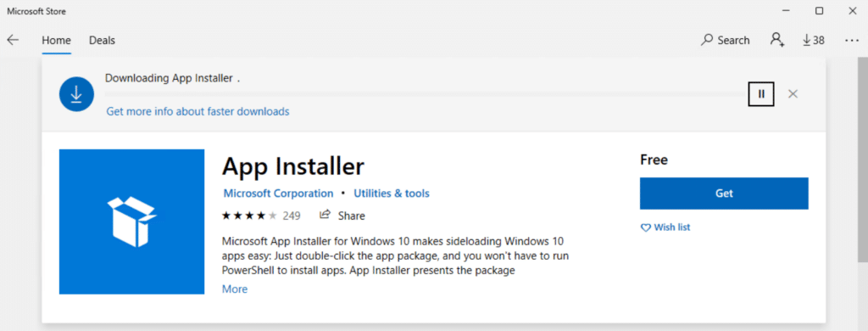Open the See more ellipsis menu

[851, 40]
